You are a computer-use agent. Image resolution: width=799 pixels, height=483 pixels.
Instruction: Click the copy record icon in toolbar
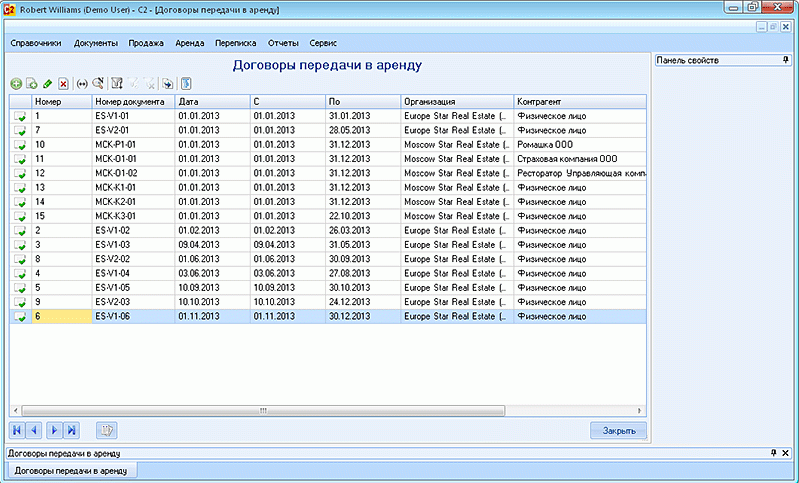click(32, 84)
